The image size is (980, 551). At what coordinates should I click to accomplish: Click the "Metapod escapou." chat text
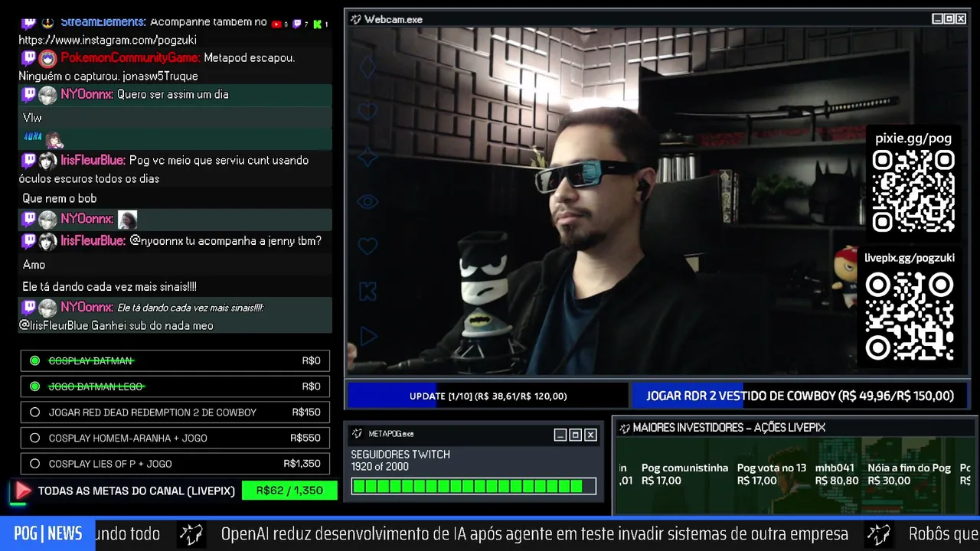[x=250, y=58]
